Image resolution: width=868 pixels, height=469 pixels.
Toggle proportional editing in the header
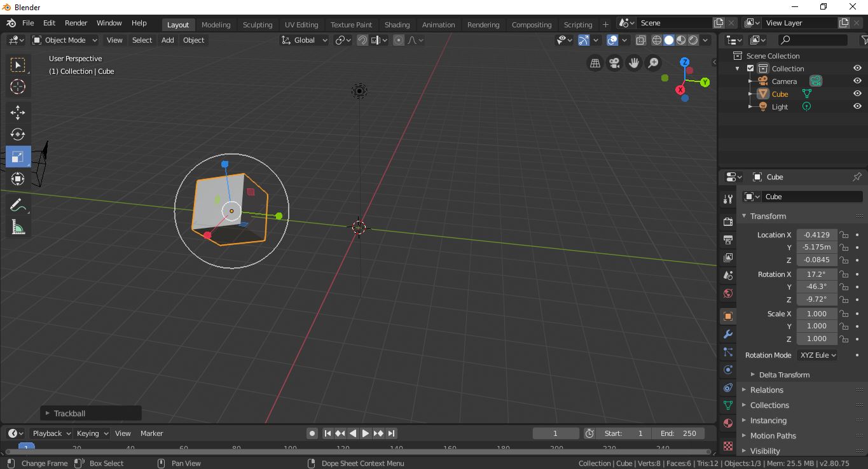(399, 39)
